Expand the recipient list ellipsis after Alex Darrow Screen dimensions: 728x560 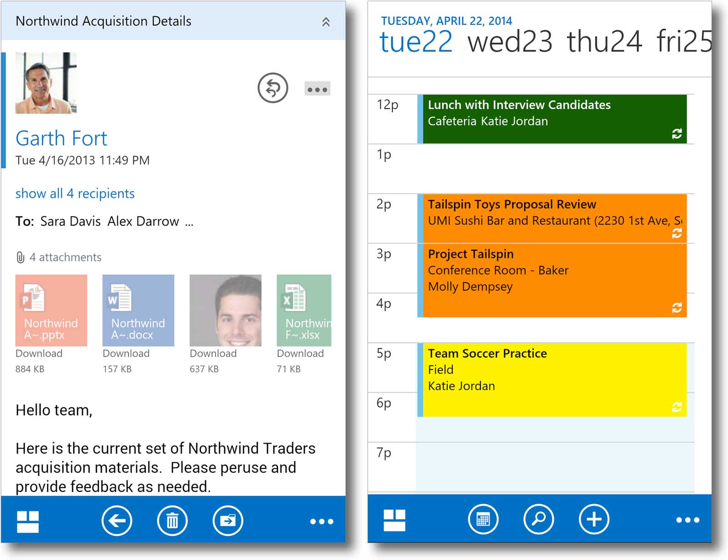click(x=189, y=222)
